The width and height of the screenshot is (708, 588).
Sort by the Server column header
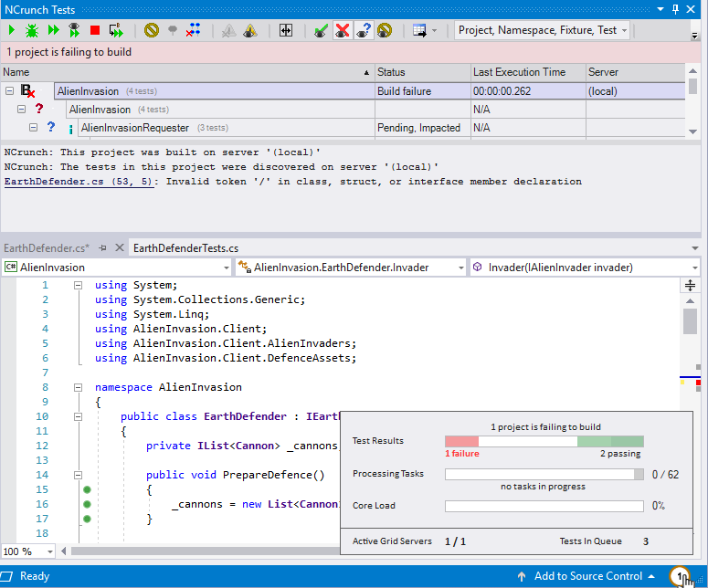[635, 72]
